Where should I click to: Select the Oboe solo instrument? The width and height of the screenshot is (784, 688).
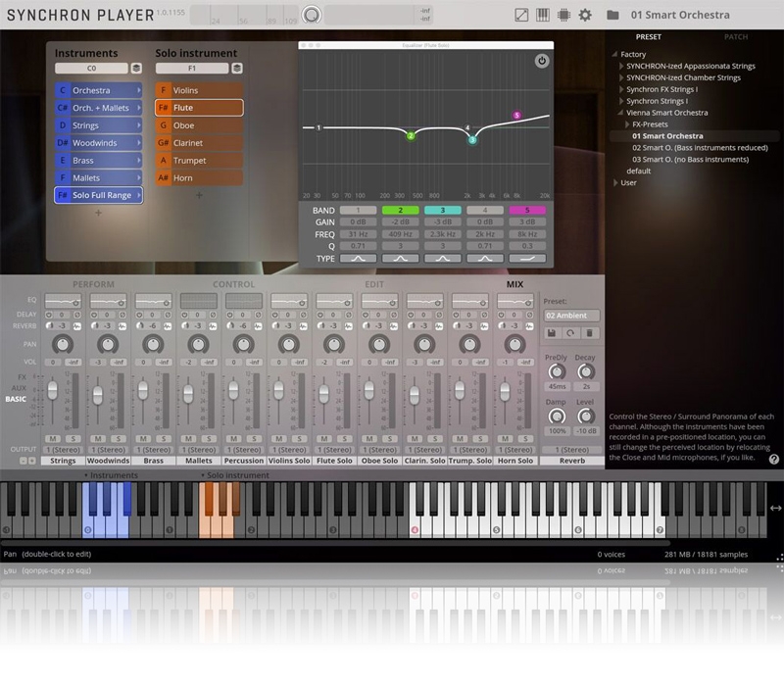coord(199,125)
